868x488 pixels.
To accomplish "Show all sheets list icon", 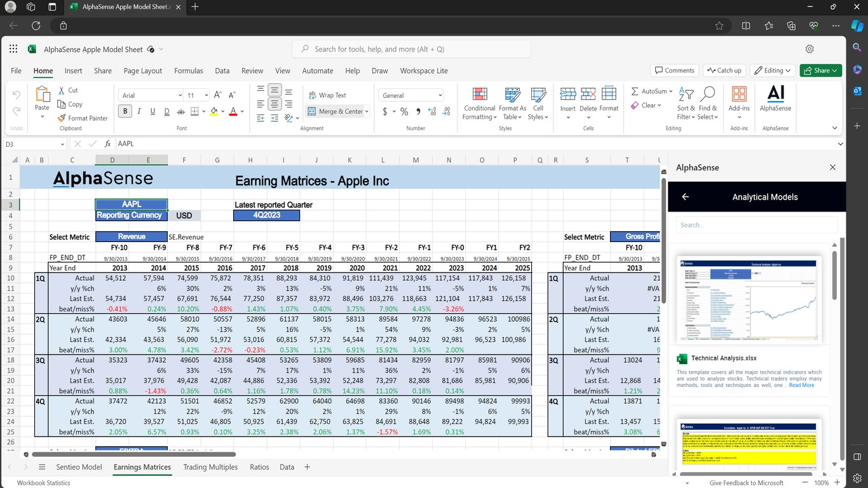I will pos(42,467).
